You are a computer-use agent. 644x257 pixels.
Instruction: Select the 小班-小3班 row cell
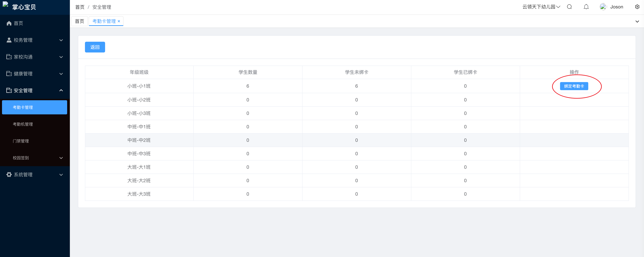[139, 113]
